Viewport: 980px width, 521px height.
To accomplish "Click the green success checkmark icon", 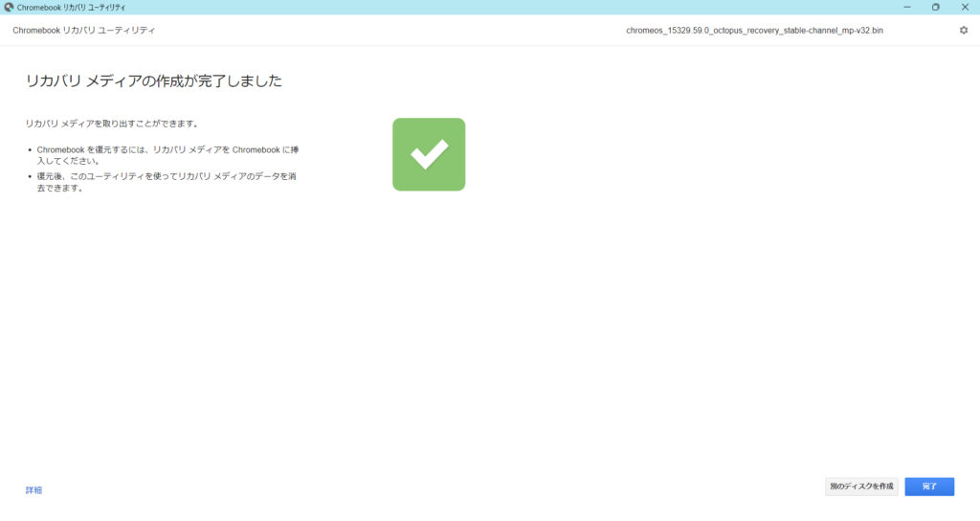I will 429,154.
